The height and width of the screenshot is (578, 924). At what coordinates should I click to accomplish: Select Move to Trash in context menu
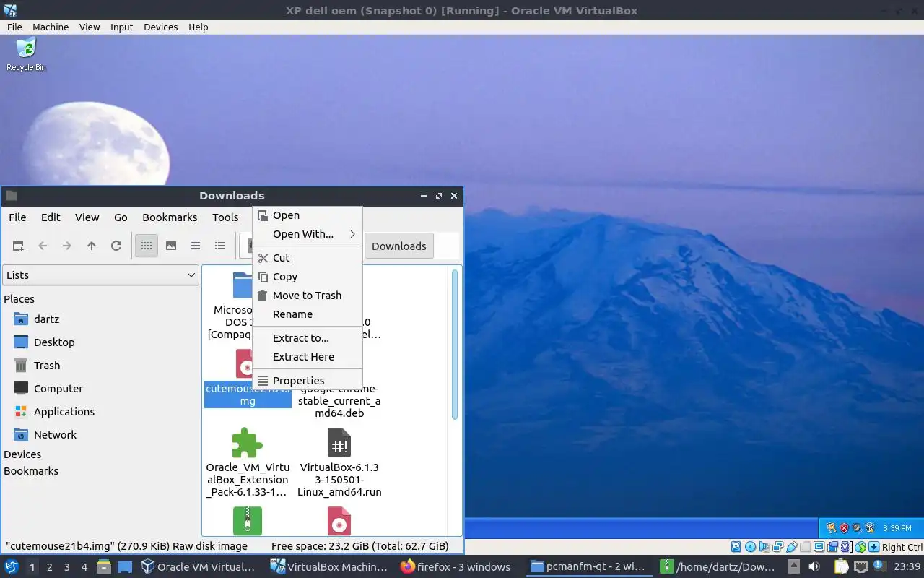click(x=308, y=296)
